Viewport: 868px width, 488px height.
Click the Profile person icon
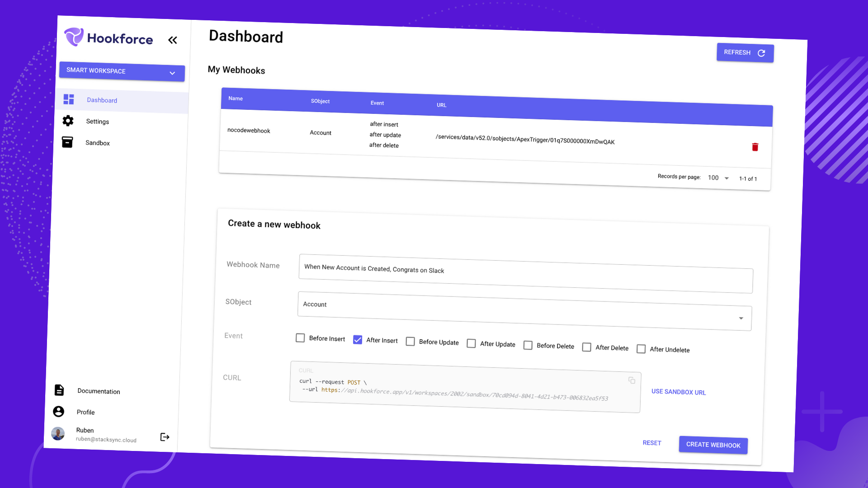(58, 411)
